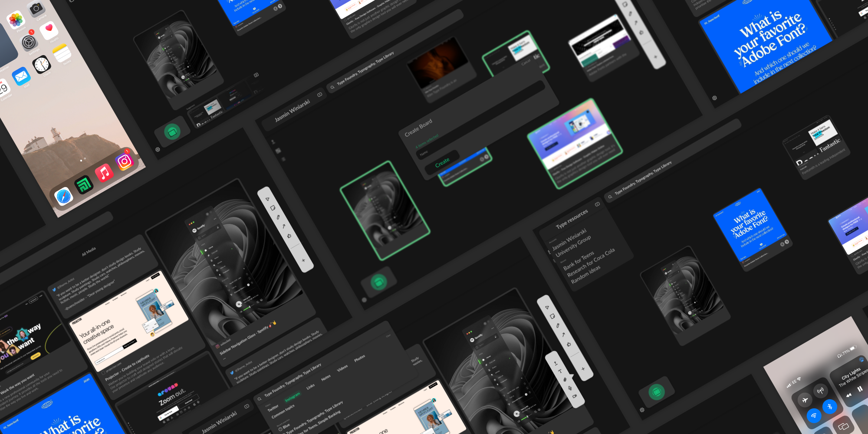Click next arrow on the small blue Adobe Font card
Image resolution: width=868 pixels, height=434 pixels.
coord(786,242)
